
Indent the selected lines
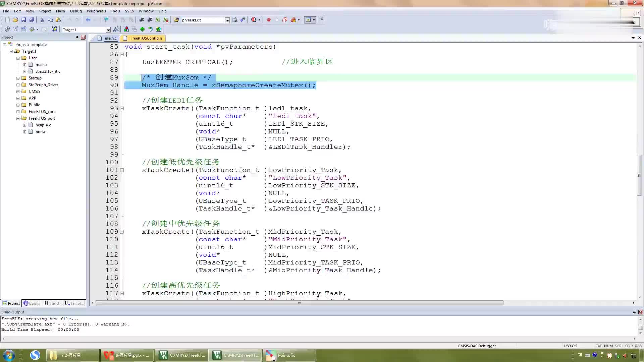tap(142, 20)
